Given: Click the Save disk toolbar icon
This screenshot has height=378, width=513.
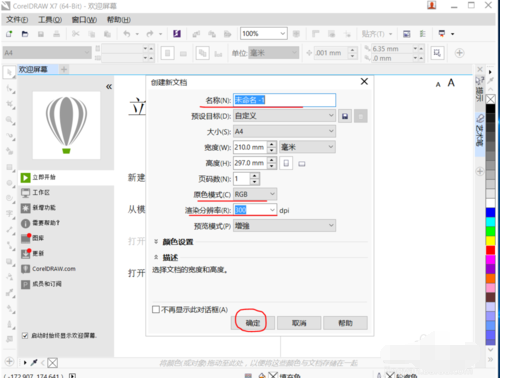Looking at the screenshot, I should [41, 34].
